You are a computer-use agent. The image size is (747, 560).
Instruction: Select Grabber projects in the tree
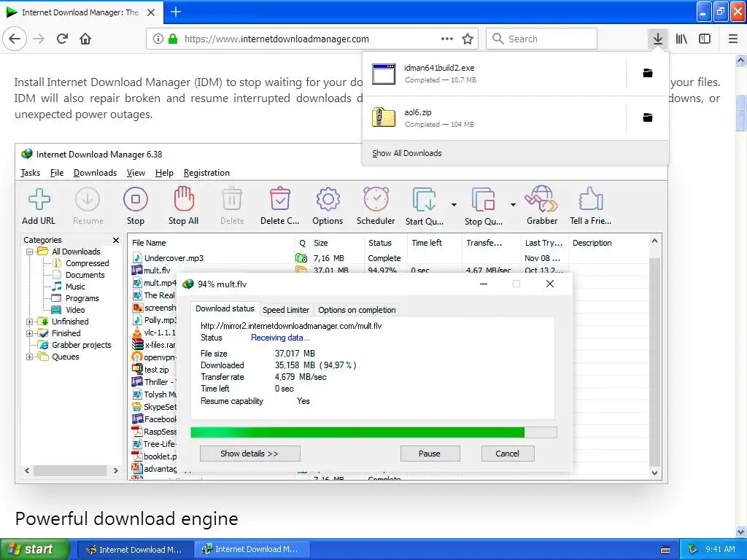click(82, 345)
